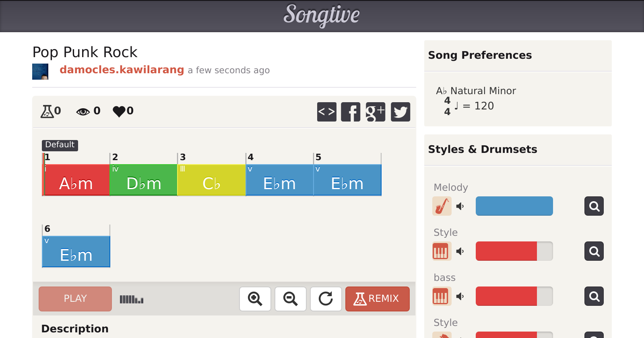The width and height of the screenshot is (644, 338).
Task: Share via the Google Plus icon
Action: [x=376, y=111]
